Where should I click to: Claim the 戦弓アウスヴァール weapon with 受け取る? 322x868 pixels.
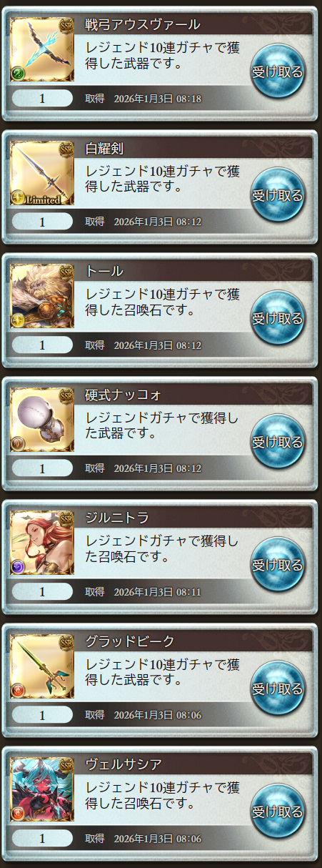(278, 71)
